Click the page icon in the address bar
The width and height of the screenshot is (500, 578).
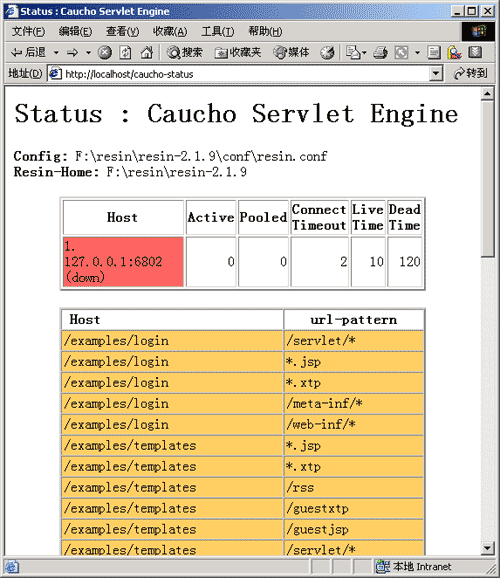click(55, 74)
